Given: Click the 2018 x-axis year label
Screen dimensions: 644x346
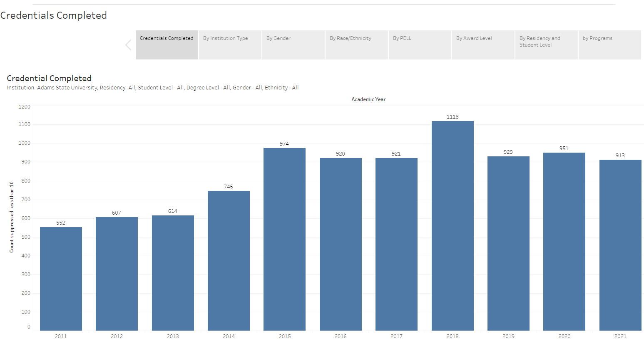Looking at the screenshot, I should tap(453, 336).
